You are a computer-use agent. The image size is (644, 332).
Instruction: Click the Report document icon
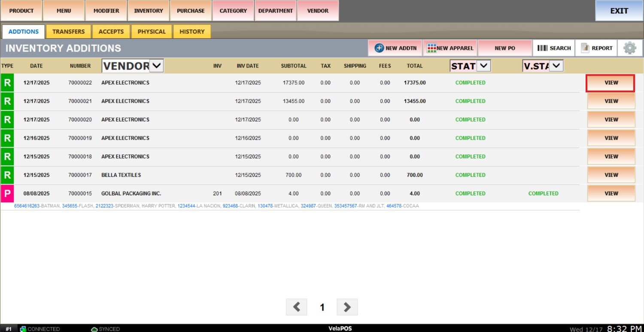585,48
